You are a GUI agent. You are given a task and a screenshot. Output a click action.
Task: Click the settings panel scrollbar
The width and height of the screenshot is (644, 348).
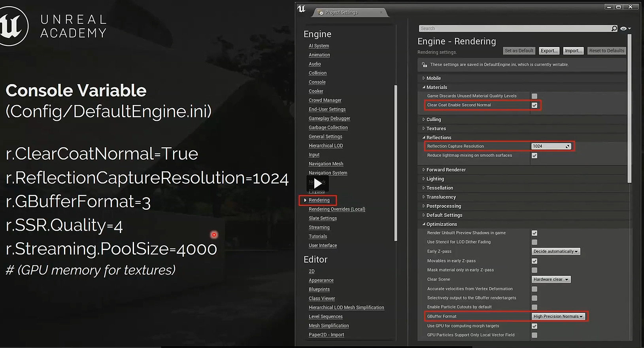click(629, 109)
